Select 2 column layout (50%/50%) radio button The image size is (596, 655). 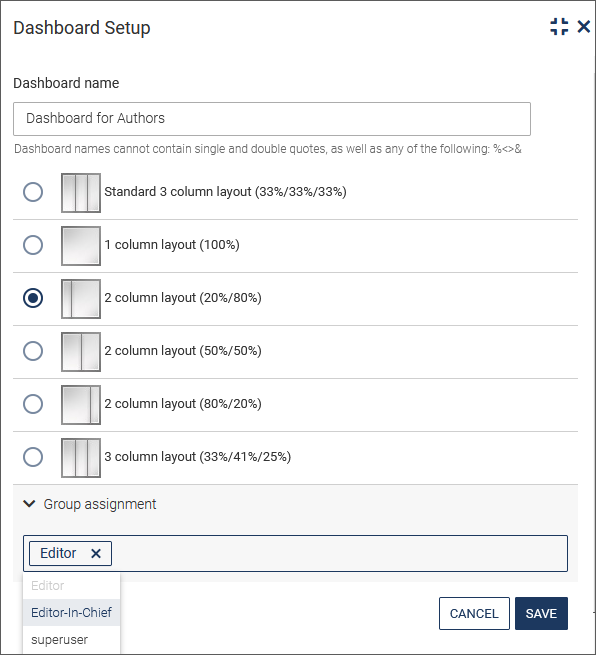(x=33, y=351)
